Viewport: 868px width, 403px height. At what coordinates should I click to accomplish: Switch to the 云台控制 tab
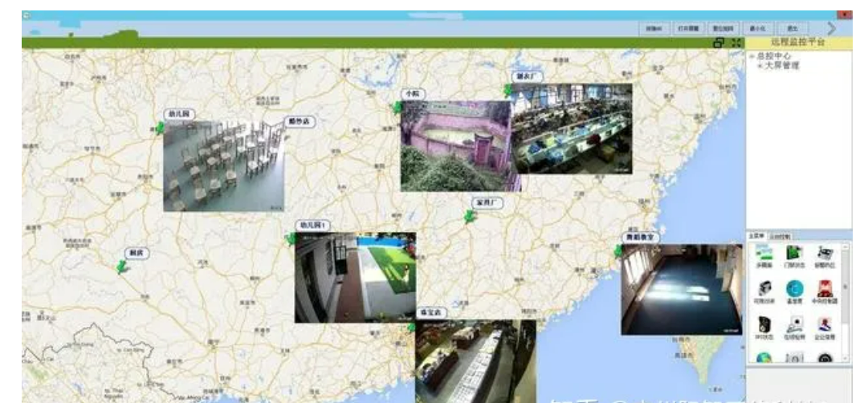click(780, 236)
